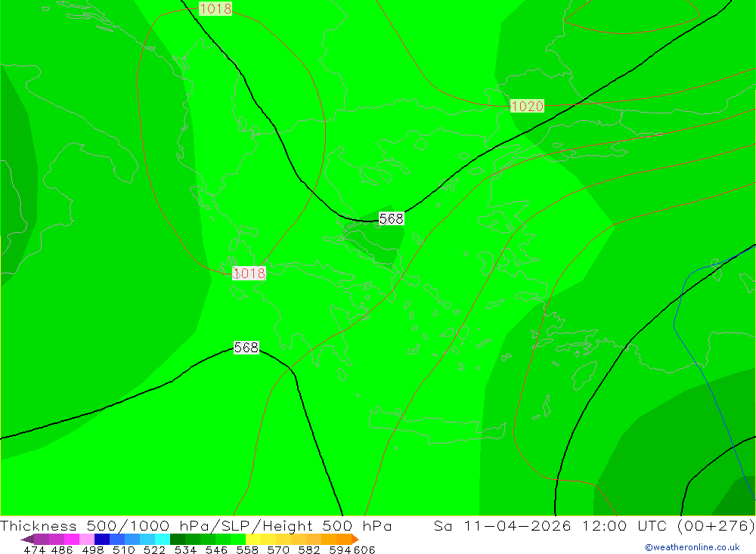The height and width of the screenshot is (554, 756).
Task: Click the date 'Sa 11-04-2026 12:00 UTC (00+276)'
Action: [x=594, y=525]
